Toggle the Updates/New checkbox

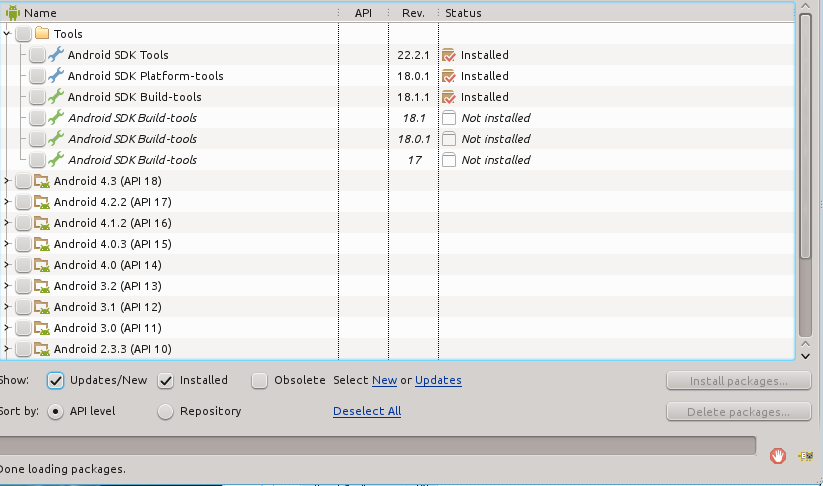click(x=56, y=380)
